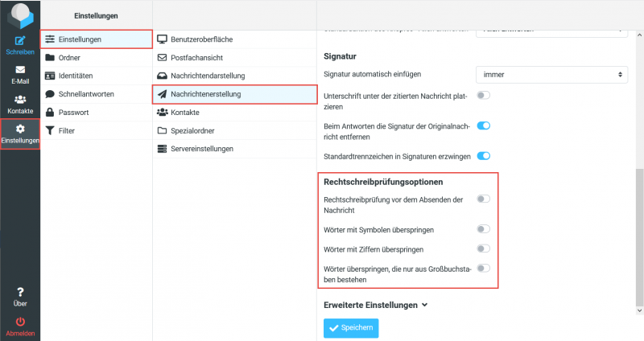
Task: Click the Schreiben compose icon
Action: 20,40
